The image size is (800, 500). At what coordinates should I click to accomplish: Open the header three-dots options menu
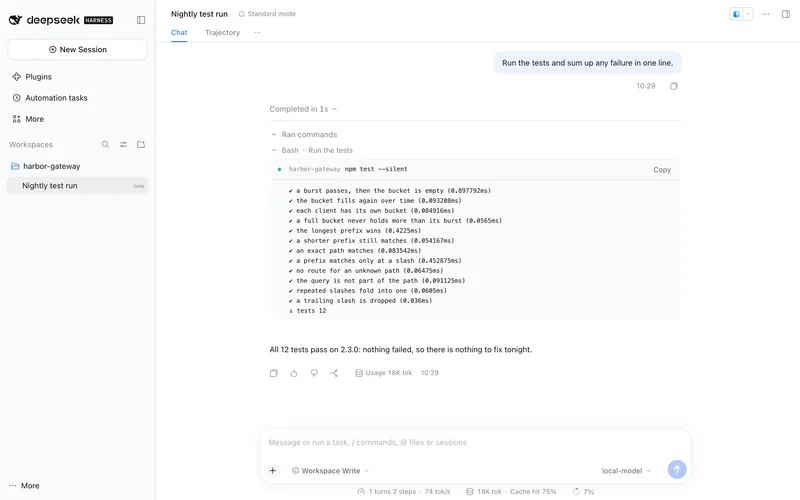pos(766,14)
